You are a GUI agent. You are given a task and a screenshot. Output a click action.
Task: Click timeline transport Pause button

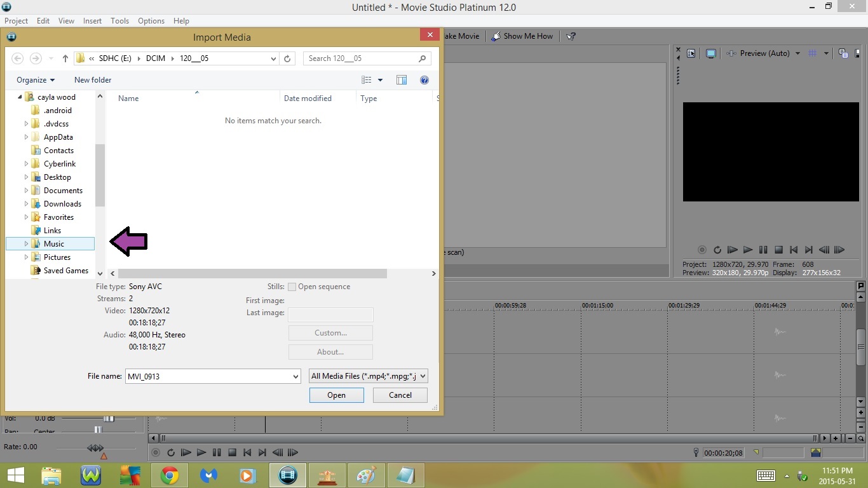point(217,453)
